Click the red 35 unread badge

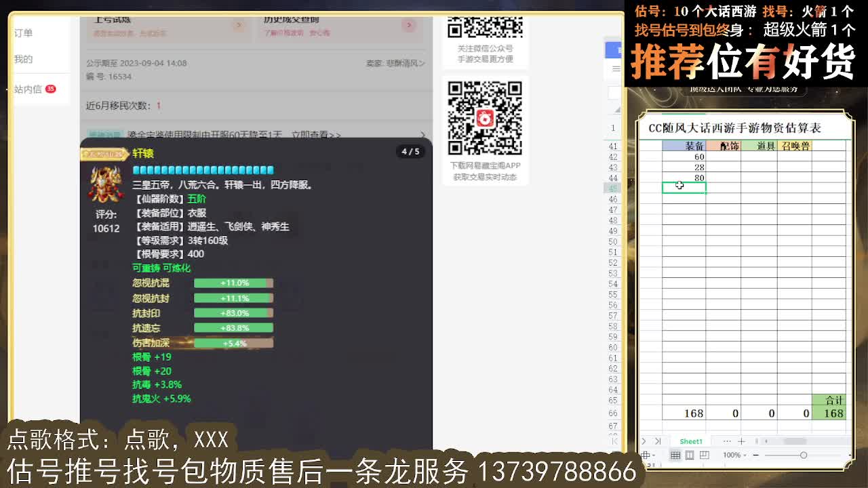(x=50, y=89)
